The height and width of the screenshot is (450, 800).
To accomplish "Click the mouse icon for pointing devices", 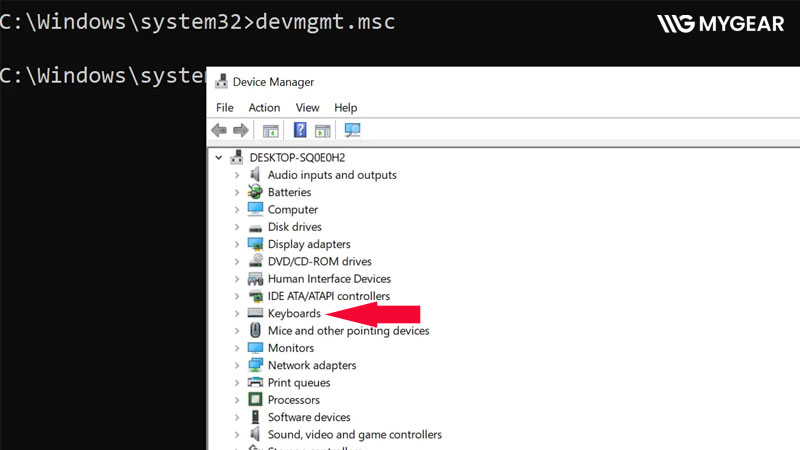I will [x=255, y=330].
